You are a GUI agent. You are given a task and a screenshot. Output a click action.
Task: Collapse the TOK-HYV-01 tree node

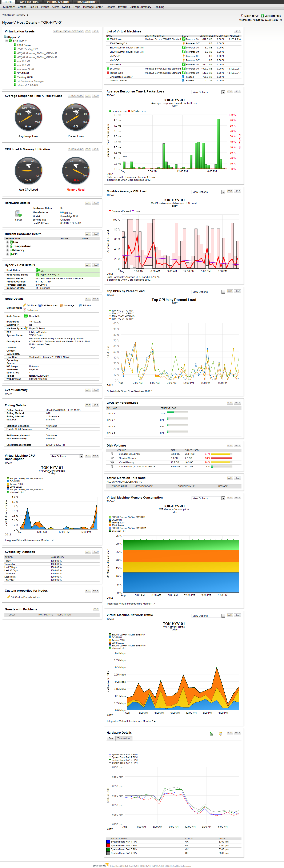pyautogui.click(x=7, y=41)
